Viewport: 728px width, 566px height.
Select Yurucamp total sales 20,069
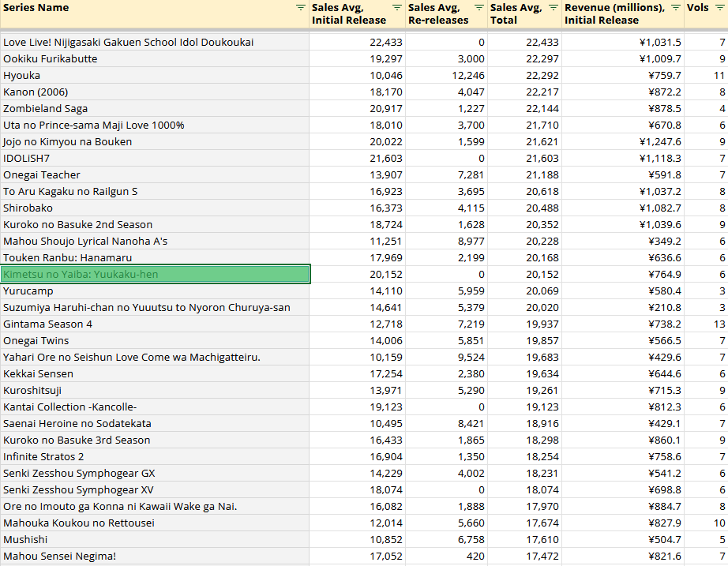(524, 291)
